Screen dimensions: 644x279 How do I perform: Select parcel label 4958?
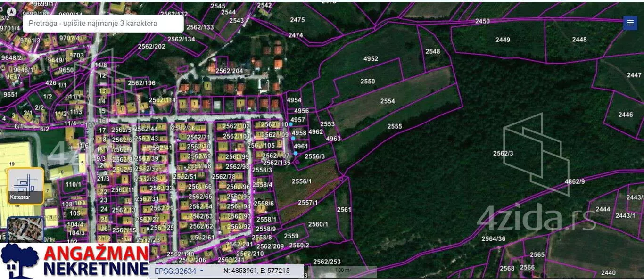tap(299, 133)
